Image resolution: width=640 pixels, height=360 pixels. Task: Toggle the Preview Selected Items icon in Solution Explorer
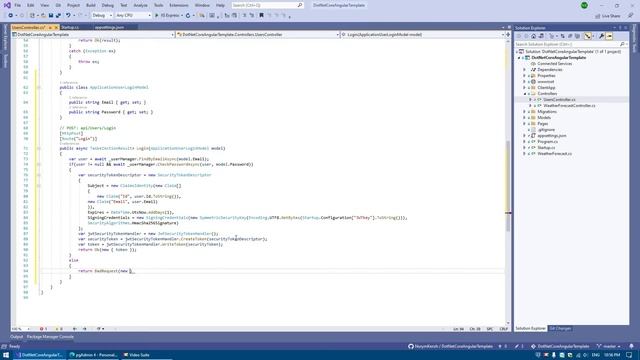(x=609, y=36)
